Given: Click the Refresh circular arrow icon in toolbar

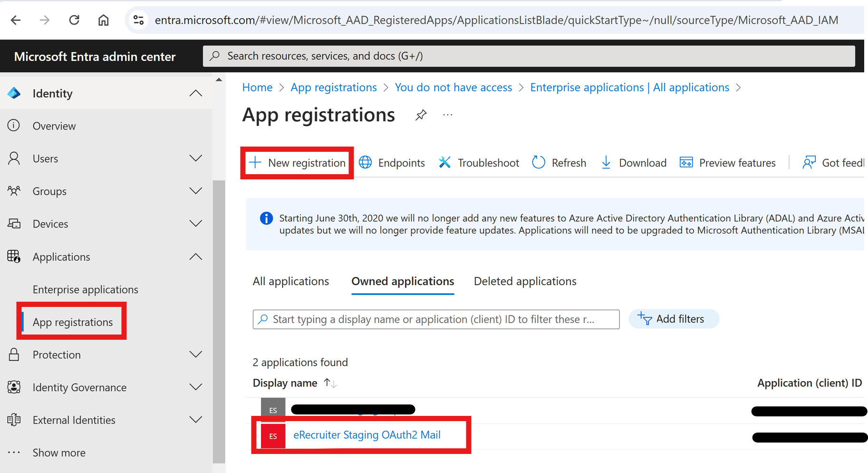Looking at the screenshot, I should (539, 163).
